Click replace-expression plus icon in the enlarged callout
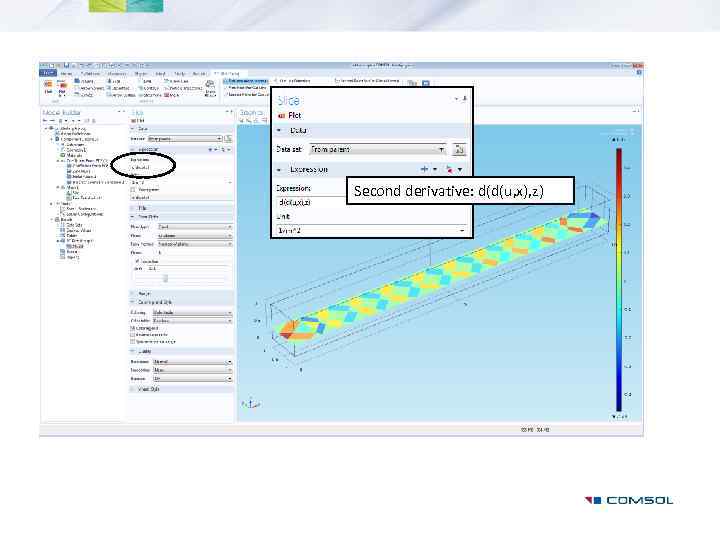 pos(424,169)
